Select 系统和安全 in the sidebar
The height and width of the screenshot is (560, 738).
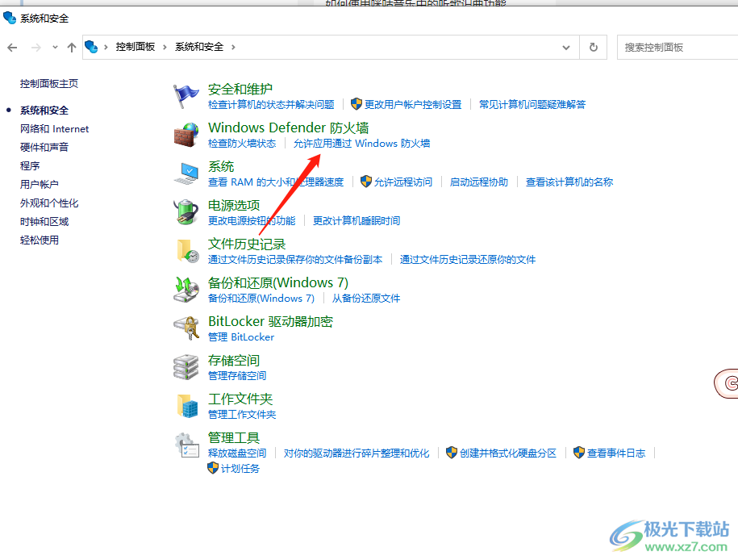[44, 111]
